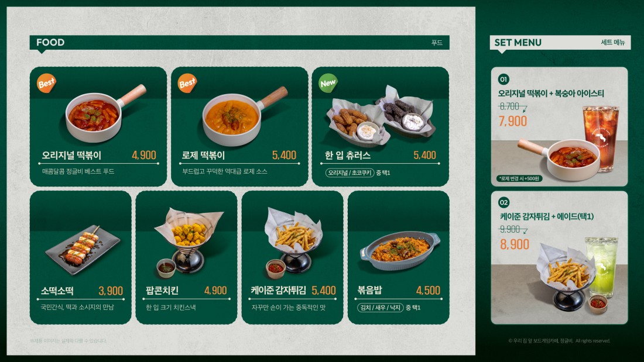Open the SET MENU section header

click(560, 43)
